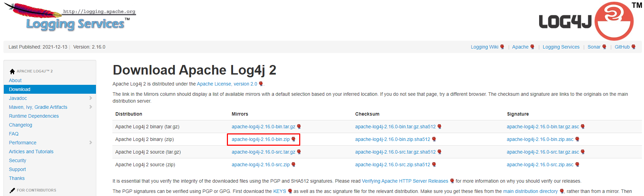
Task: Click external icon after bin.tar.gz.asc signature
Action: tap(583, 127)
